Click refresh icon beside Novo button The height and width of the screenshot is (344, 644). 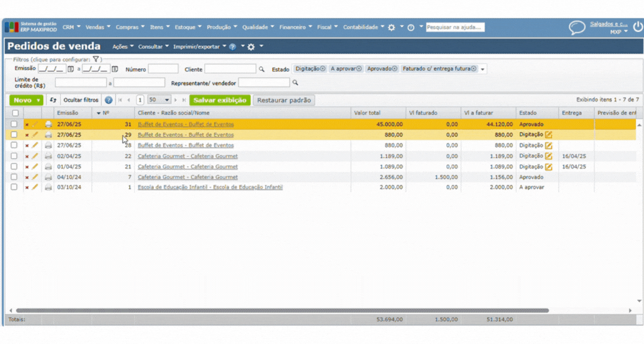coord(53,100)
